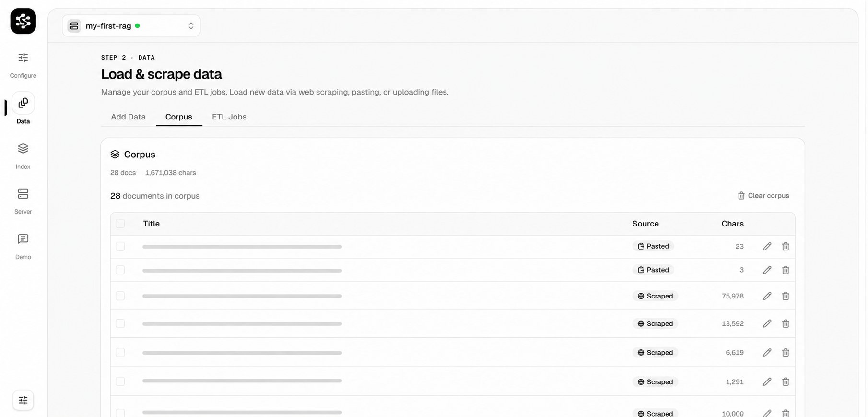
Task: Open the my-first-rag project dropdown
Action: point(131,26)
